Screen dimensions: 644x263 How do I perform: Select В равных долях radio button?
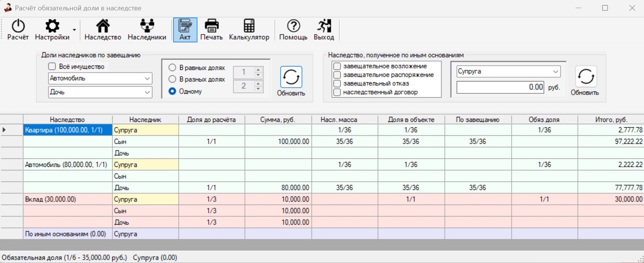click(172, 68)
